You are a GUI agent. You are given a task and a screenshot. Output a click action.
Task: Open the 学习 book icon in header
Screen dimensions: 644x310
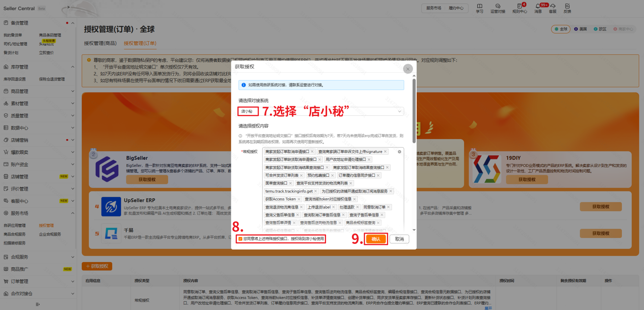(x=479, y=6)
